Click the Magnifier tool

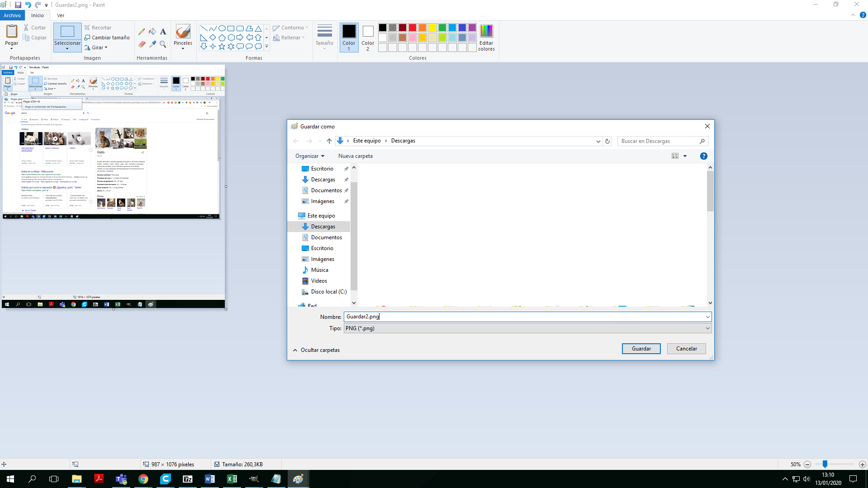[163, 44]
